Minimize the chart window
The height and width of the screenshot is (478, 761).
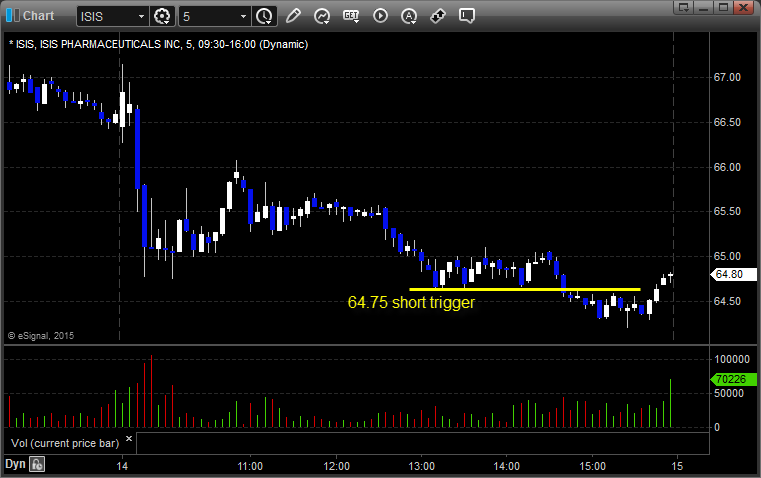coord(704,7)
